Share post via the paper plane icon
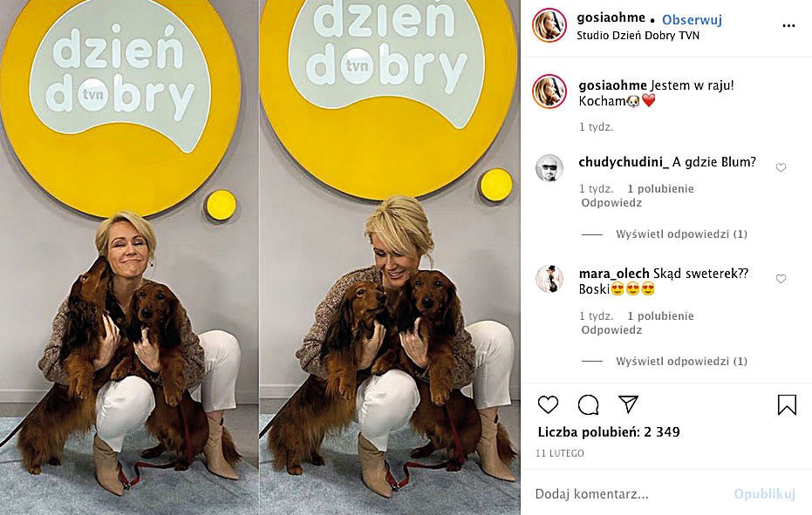The height and width of the screenshot is (515, 812). click(x=628, y=404)
